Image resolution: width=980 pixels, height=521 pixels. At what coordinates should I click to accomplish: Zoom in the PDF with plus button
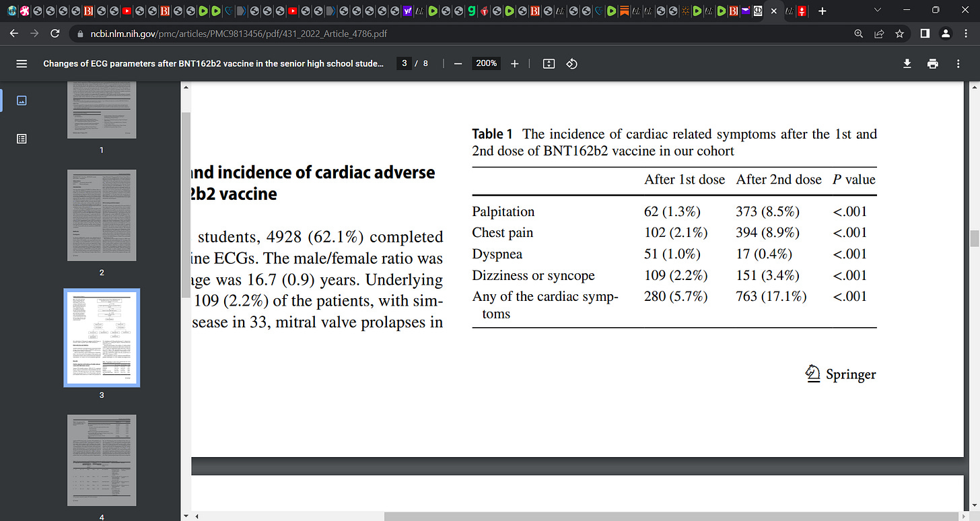click(514, 63)
